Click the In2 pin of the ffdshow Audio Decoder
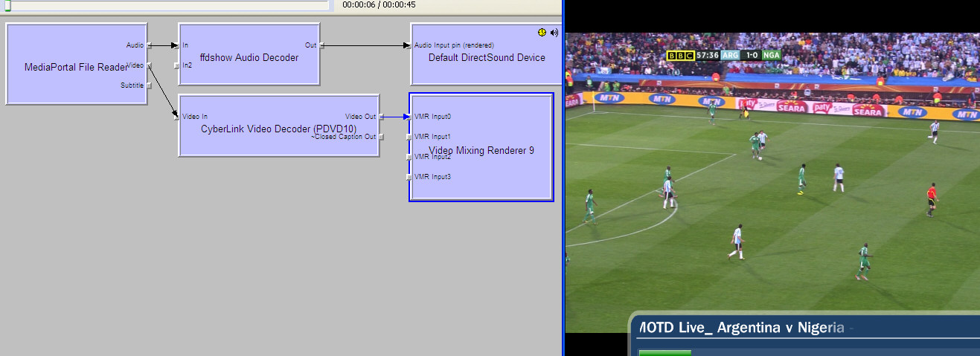The image size is (980, 356). (176, 65)
